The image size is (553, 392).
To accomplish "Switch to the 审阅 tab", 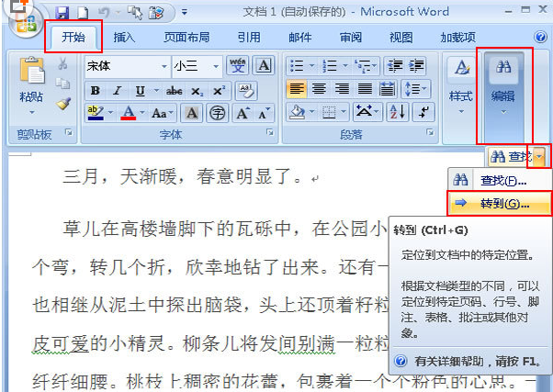I will [351, 37].
